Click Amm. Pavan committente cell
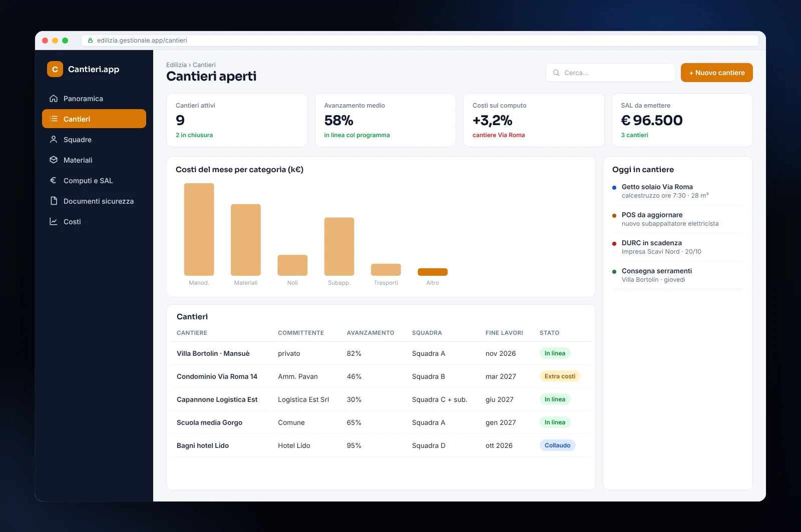The height and width of the screenshot is (532, 801). (x=298, y=376)
